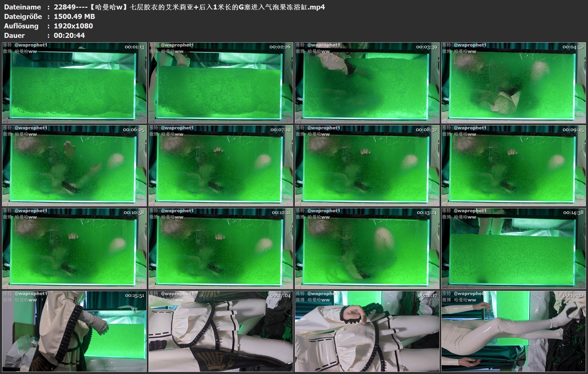This screenshot has width=588, height=374.
Task: Open the frame marked 00:10:58
Action: click(74, 248)
